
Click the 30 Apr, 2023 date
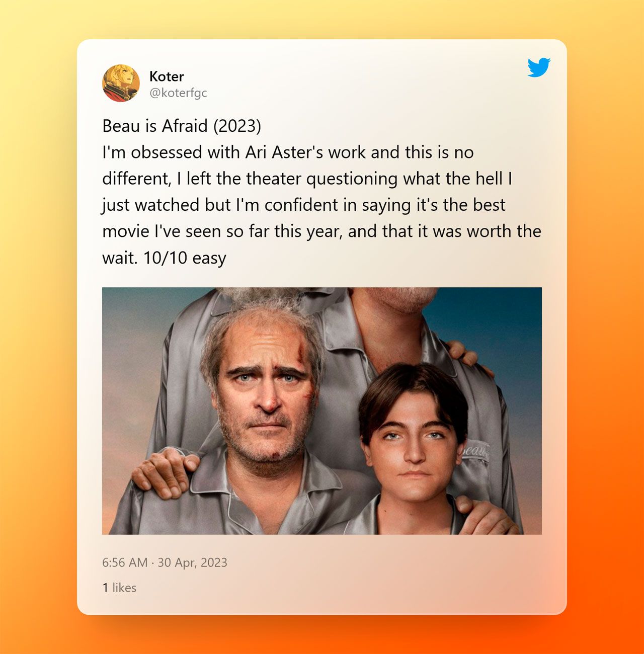pyautogui.click(x=192, y=562)
